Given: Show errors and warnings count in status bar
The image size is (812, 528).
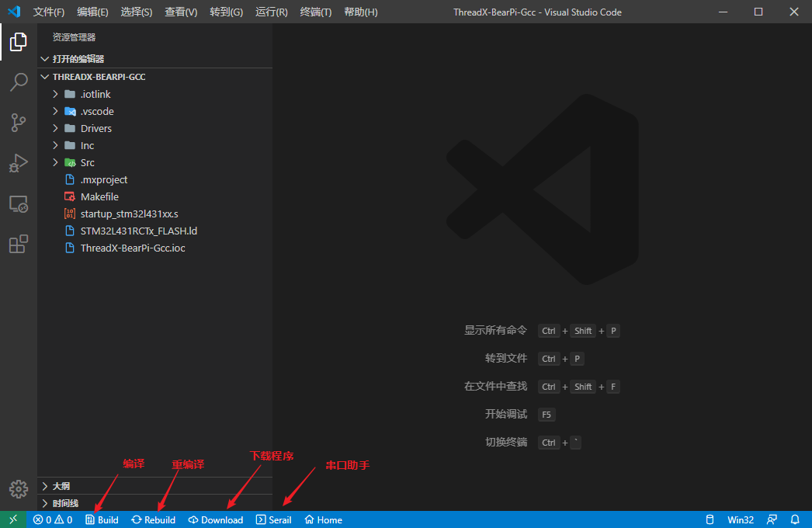Looking at the screenshot, I should pyautogui.click(x=52, y=519).
